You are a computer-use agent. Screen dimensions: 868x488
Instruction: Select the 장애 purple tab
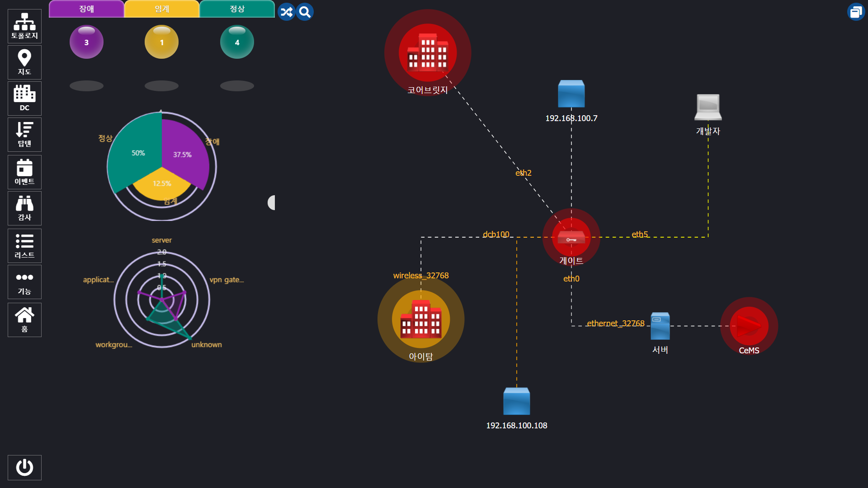click(86, 9)
